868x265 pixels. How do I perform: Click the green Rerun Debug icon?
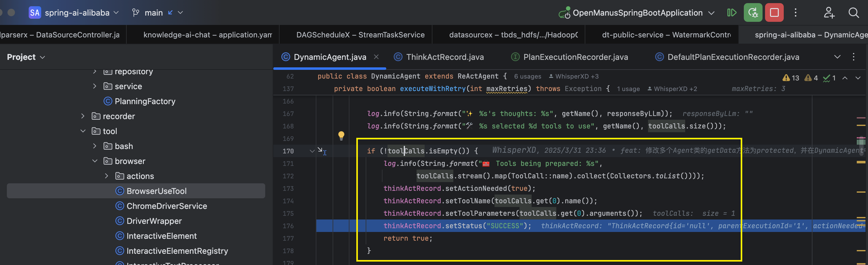pos(753,13)
